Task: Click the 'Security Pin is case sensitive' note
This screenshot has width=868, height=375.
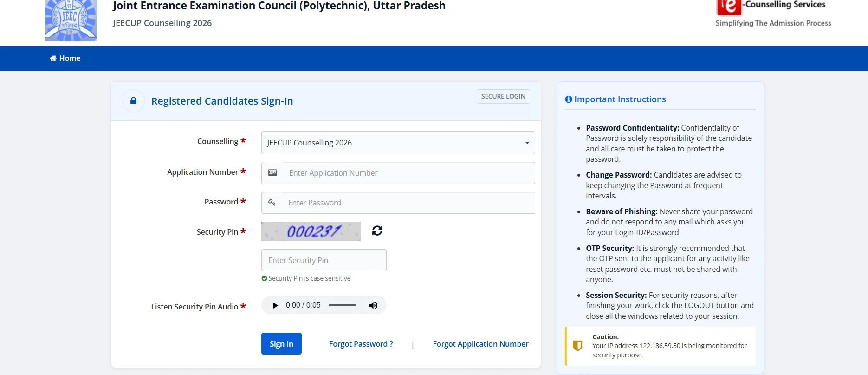Action: click(x=310, y=278)
